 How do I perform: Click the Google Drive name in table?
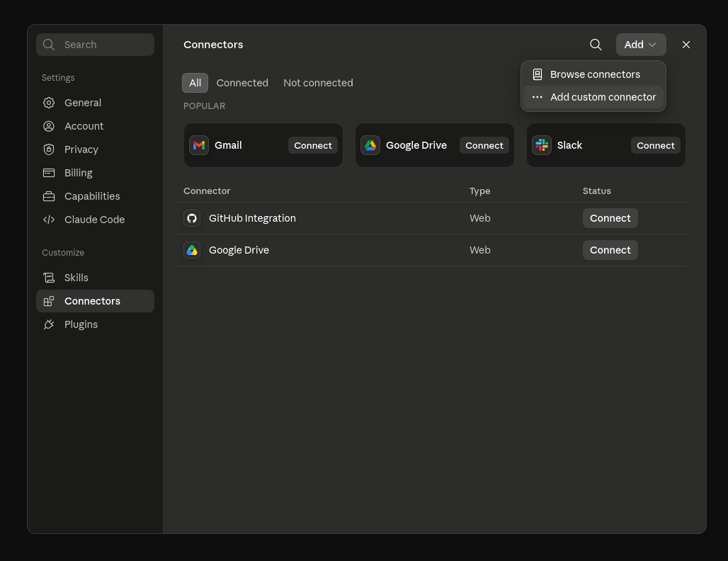point(239,250)
